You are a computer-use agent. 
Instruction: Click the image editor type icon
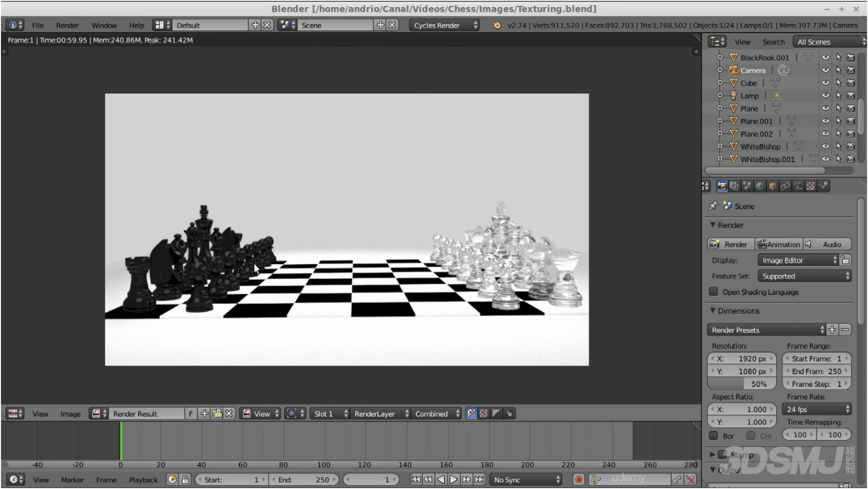coord(15,413)
